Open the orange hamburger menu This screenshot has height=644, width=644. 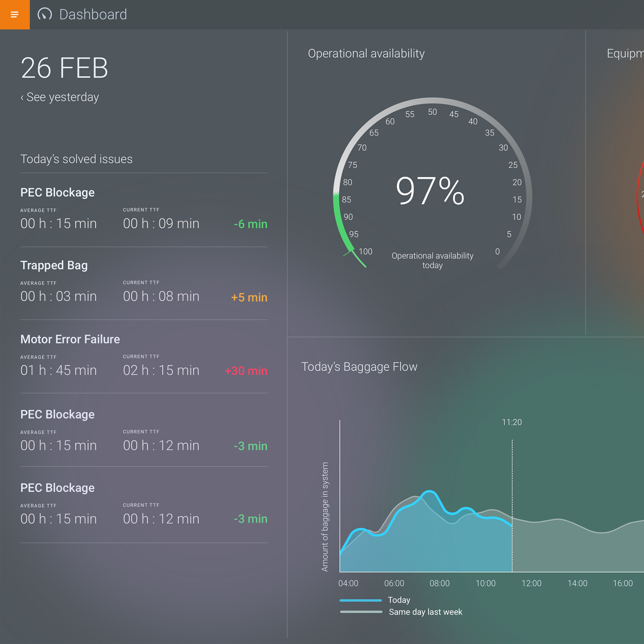pyautogui.click(x=15, y=15)
